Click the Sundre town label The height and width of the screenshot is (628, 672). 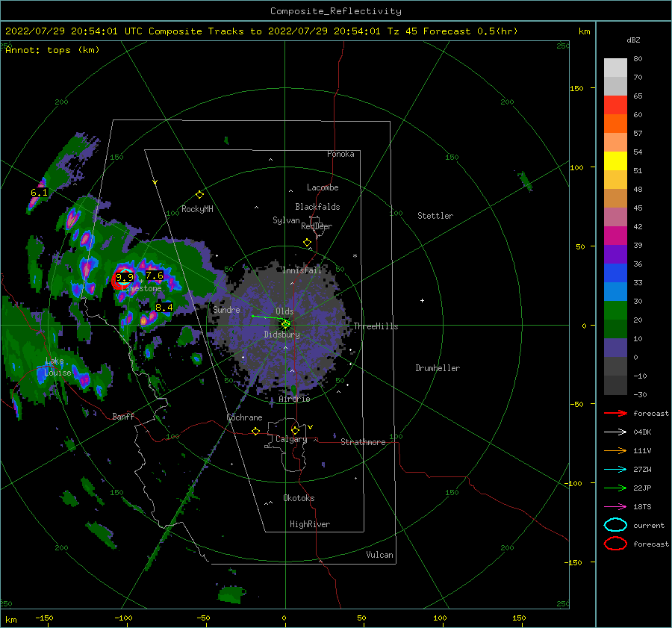click(x=227, y=309)
